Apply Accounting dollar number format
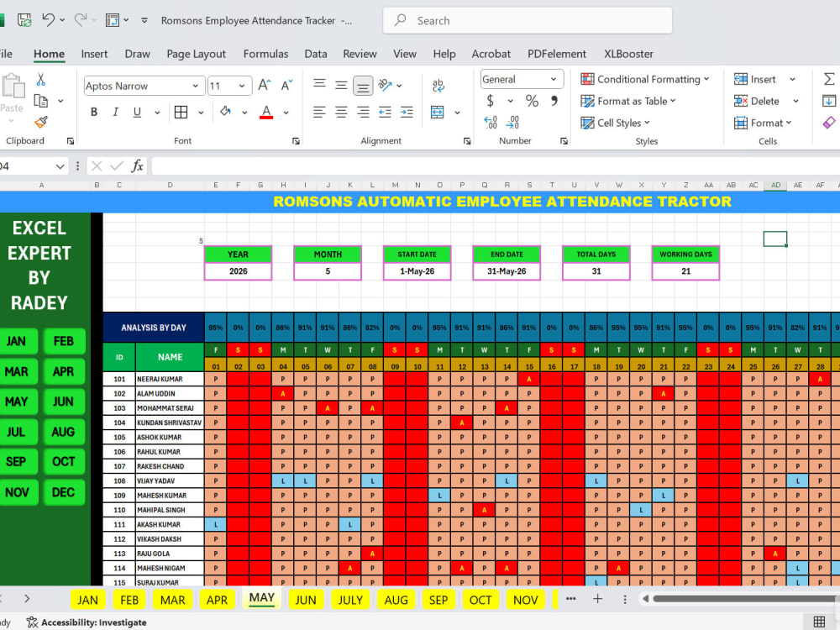The width and height of the screenshot is (840, 630). pos(491,101)
